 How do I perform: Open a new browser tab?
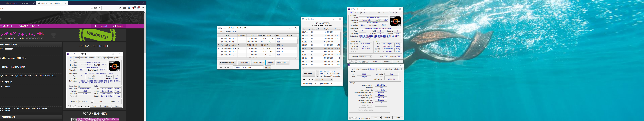coord(70,3)
